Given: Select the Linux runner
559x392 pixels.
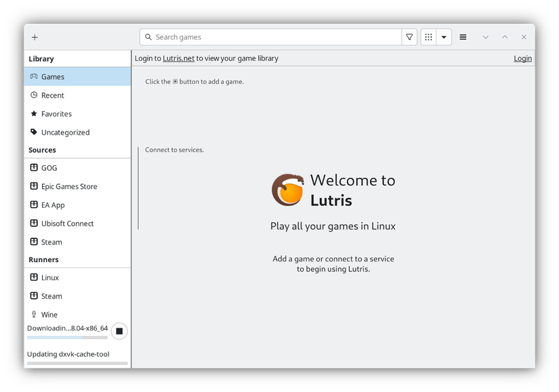Looking at the screenshot, I should (78, 278).
